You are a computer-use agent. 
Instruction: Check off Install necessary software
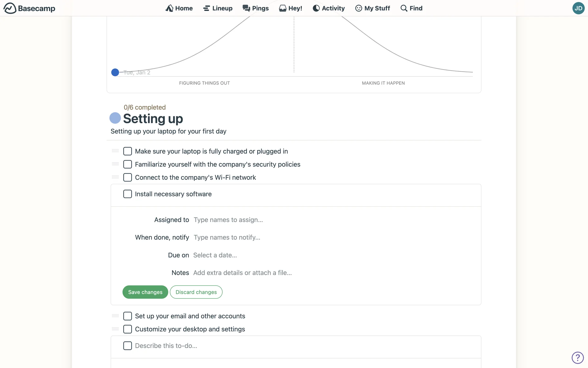coord(127,194)
